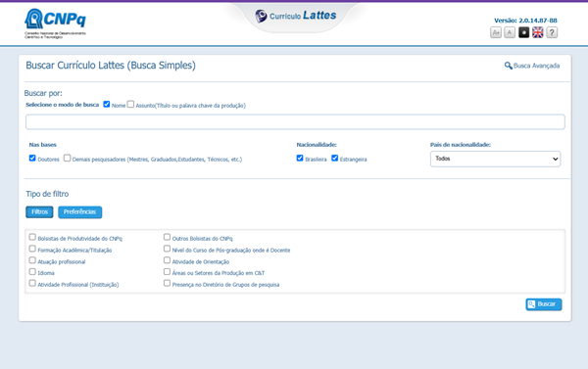
Task: Select the Filtros tab button
Action: [39, 212]
